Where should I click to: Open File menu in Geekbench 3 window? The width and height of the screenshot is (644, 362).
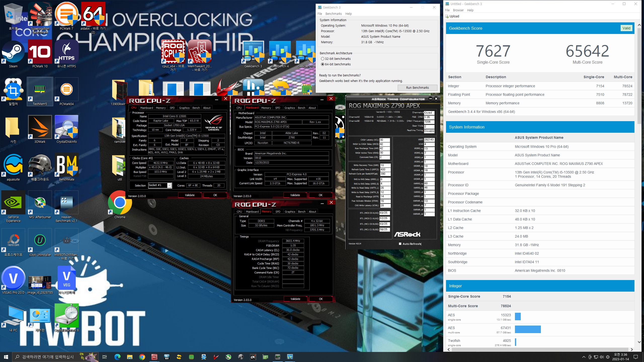(x=320, y=14)
